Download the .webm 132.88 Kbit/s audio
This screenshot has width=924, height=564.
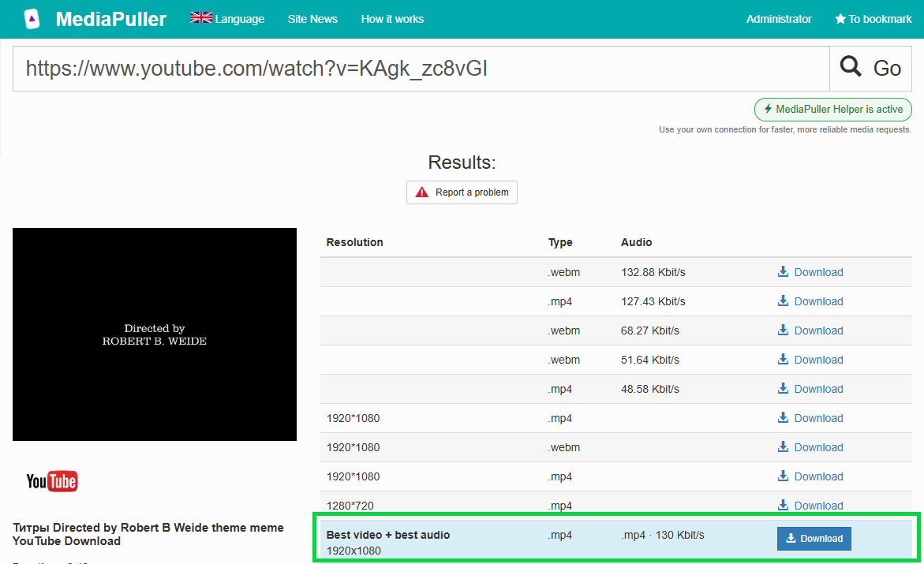click(x=810, y=272)
